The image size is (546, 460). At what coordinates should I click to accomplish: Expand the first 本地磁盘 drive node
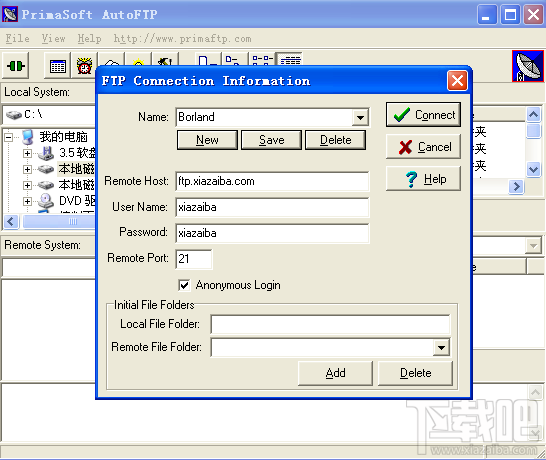[27, 169]
